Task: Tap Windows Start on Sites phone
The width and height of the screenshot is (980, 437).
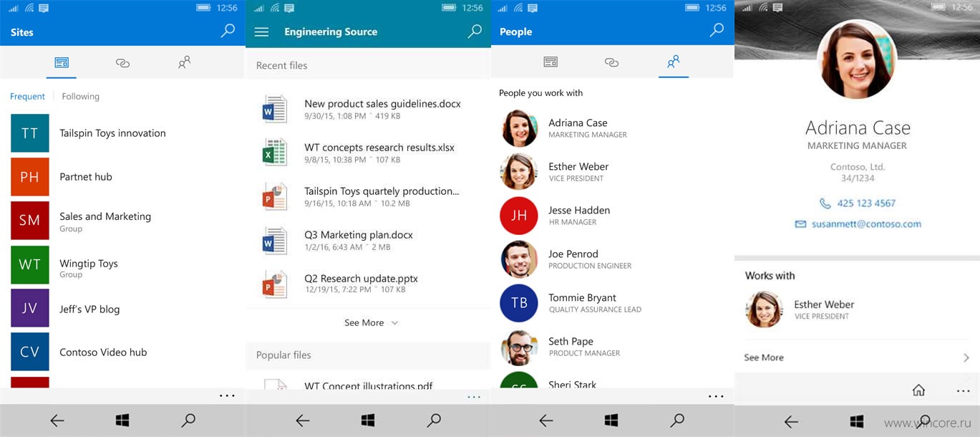Action: coord(122,421)
